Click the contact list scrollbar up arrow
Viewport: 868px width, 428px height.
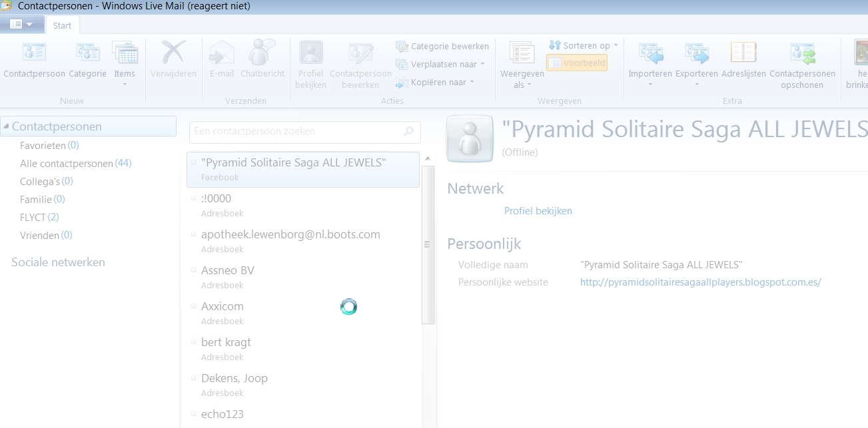click(x=427, y=158)
